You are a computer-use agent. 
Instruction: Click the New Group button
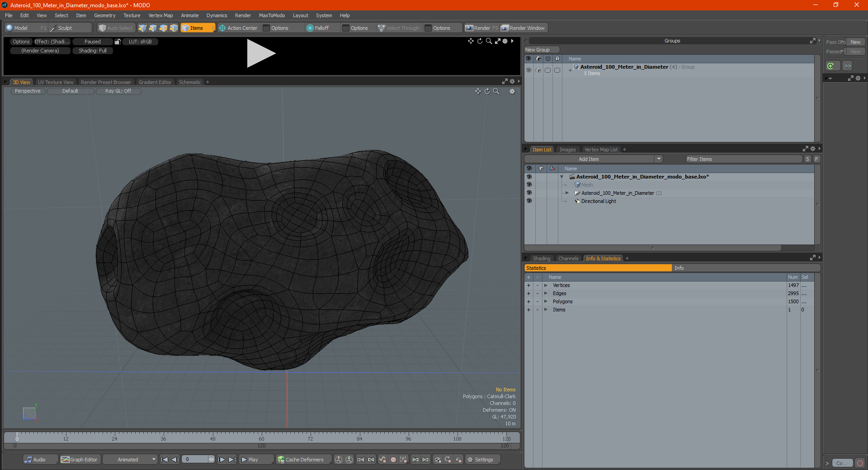(542, 50)
